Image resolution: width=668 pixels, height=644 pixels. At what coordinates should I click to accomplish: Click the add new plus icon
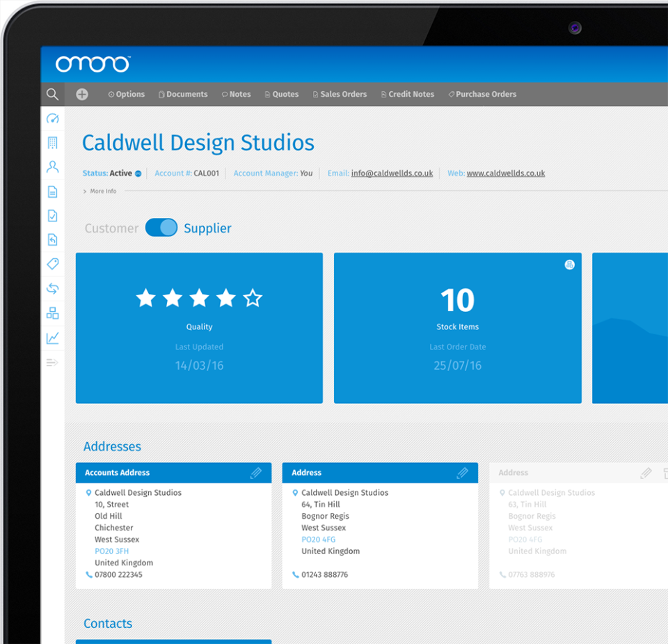coord(81,94)
